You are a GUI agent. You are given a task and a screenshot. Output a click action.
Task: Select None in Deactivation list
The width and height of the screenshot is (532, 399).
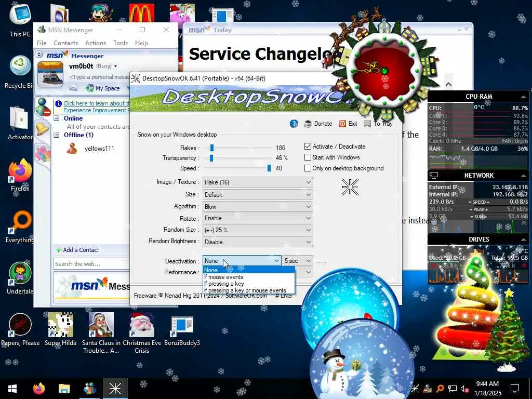point(249,270)
